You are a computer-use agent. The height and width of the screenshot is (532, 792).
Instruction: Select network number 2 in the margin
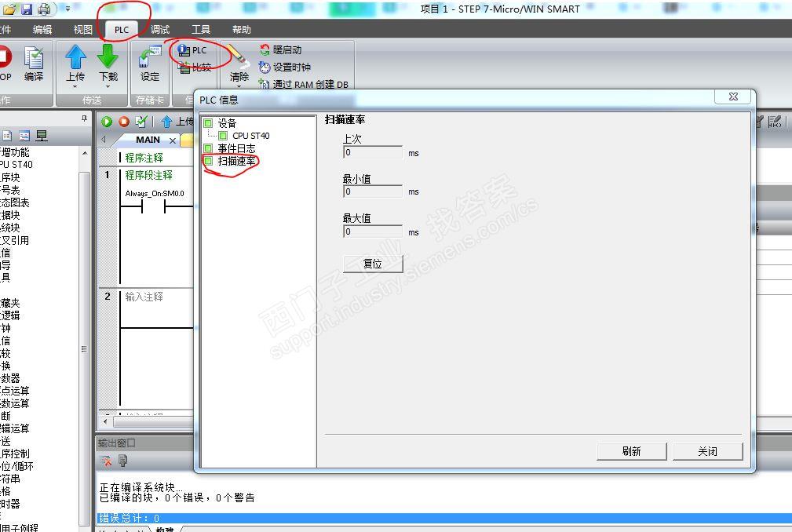click(x=107, y=297)
